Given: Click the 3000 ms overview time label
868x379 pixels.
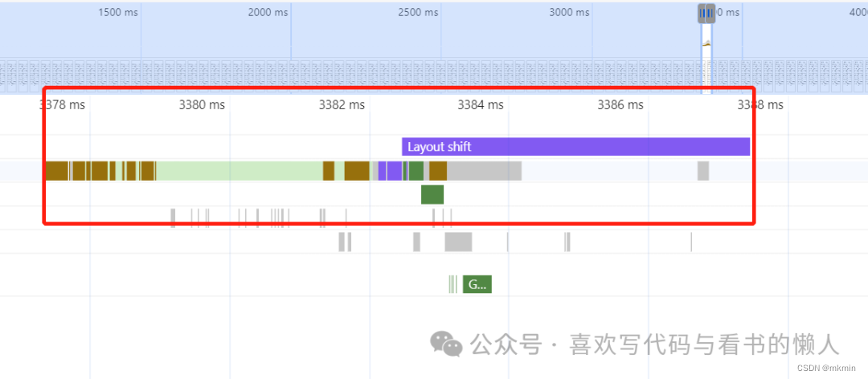Looking at the screenshot, I should click(569, 12).
